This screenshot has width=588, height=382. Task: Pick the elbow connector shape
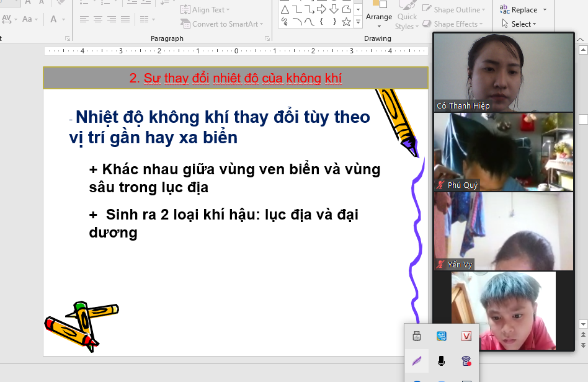pyautogui.click(x=297, y=9)
